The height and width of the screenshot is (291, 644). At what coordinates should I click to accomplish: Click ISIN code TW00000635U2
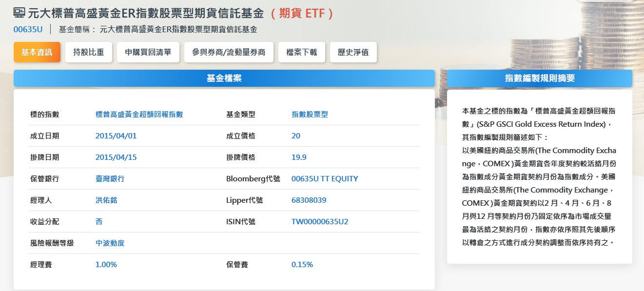click(320, 222)
